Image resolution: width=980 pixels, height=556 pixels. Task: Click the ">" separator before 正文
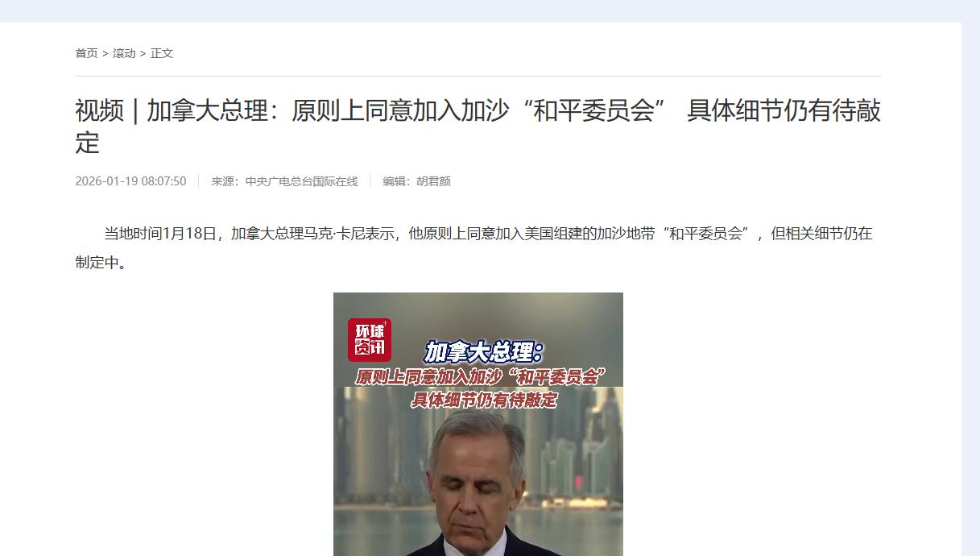pos(143,53)
